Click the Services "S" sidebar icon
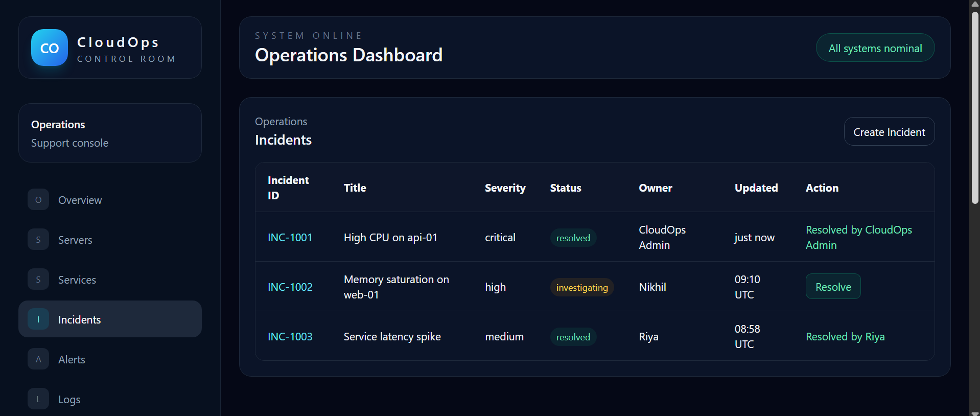The width and height of the screenshot is (980, 416). point(38,280)
